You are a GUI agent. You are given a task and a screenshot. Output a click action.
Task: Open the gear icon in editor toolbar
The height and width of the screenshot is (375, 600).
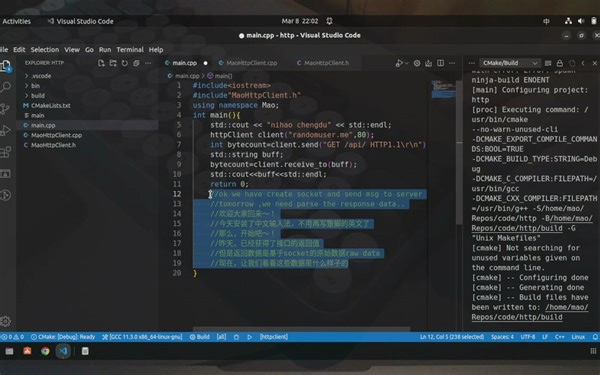417,63
